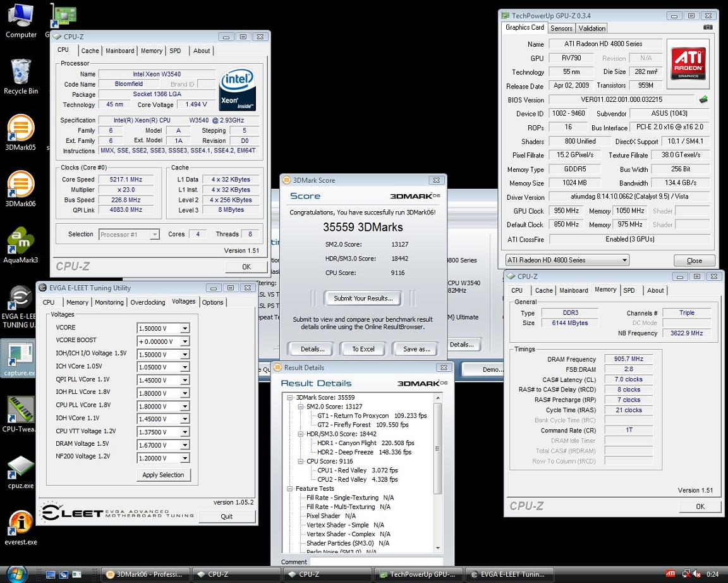The image size is (728, 583).
Task: Open Sensors tab in GPU-Z
Action: tap(561, 28)
